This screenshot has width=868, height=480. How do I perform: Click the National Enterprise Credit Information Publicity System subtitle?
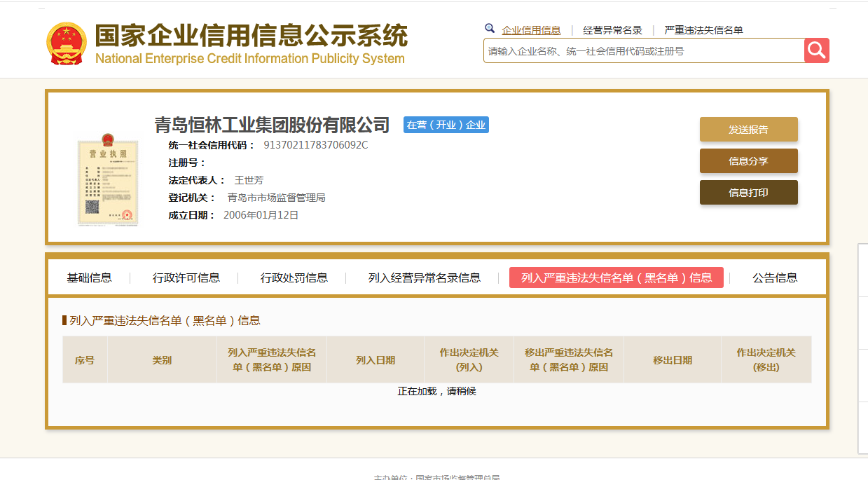250,59
